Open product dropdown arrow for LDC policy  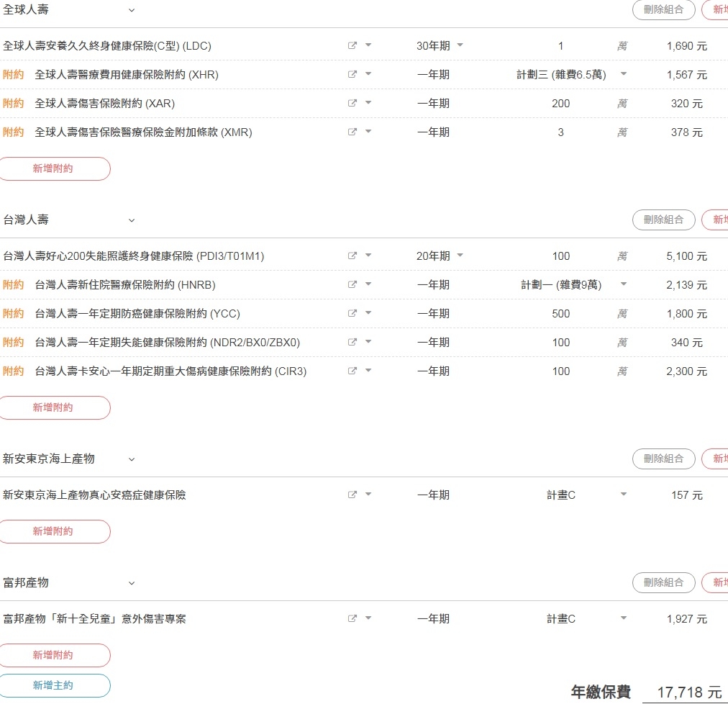pos(368,45)
